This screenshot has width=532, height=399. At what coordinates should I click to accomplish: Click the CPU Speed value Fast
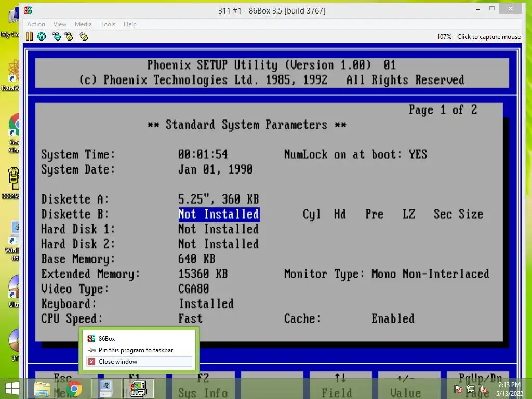coord(190,318)
